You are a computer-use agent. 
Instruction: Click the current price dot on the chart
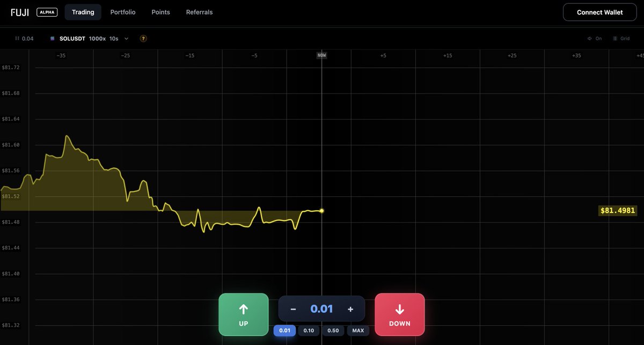321,211
